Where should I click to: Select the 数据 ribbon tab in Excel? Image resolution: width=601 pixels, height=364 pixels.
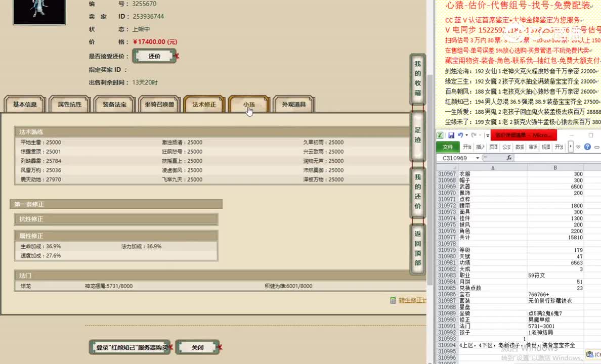519,146
